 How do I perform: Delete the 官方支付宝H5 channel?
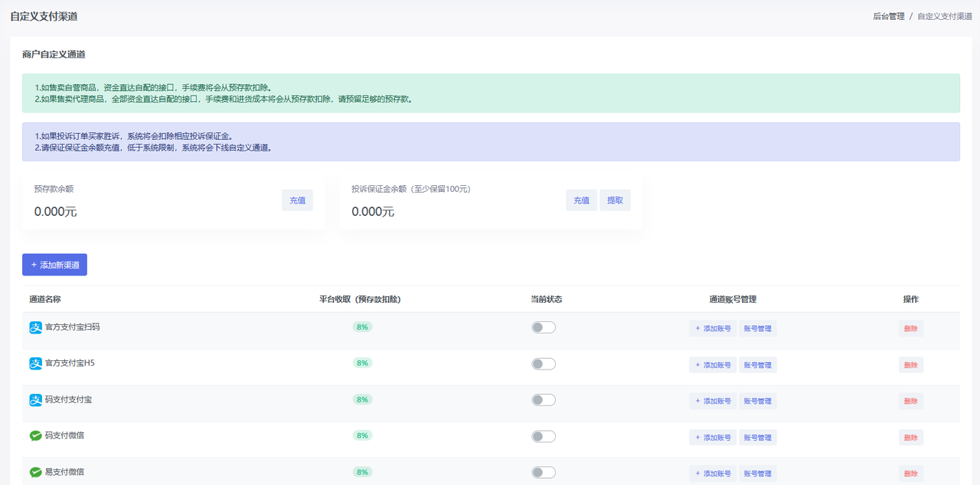click(x=911, y=365)
